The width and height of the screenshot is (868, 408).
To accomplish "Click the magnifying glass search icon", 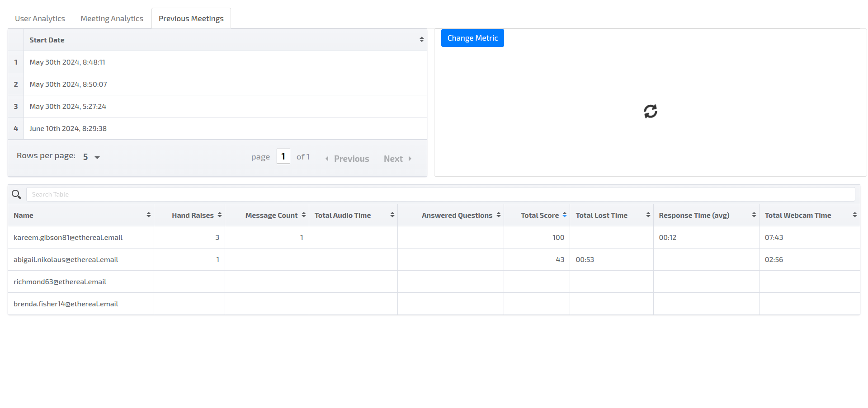I will click(x=16, y=194).
